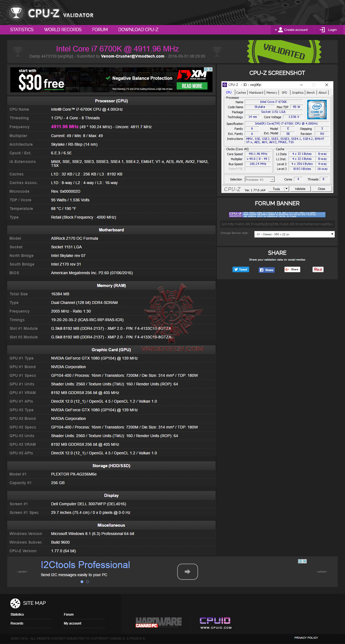Viewport: 345px width, 644px height.
Task: Click the ASRock Z170 OC Formula model text
Action: click(x=74, y=238)
